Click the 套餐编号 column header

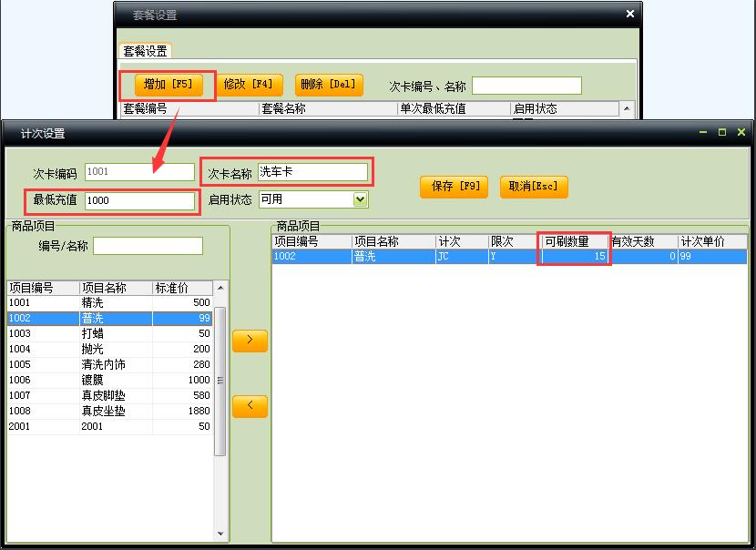point(189,108)
